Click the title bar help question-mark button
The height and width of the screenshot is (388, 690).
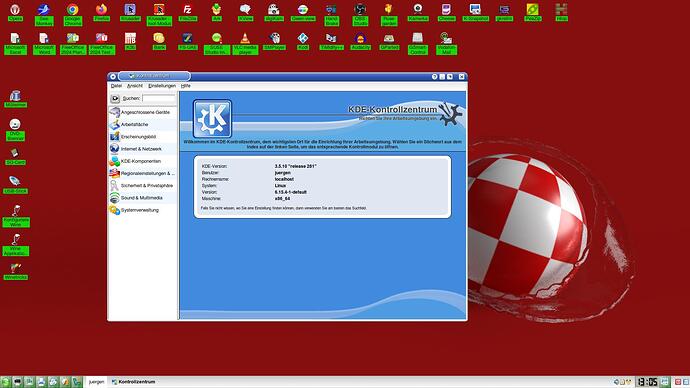coord(434,77)
